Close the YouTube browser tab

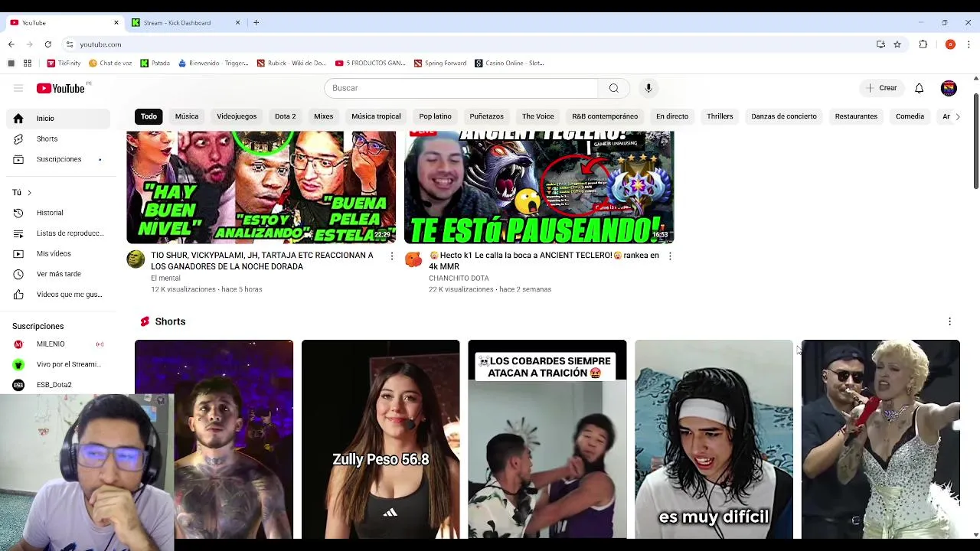(x=116, y=23)
